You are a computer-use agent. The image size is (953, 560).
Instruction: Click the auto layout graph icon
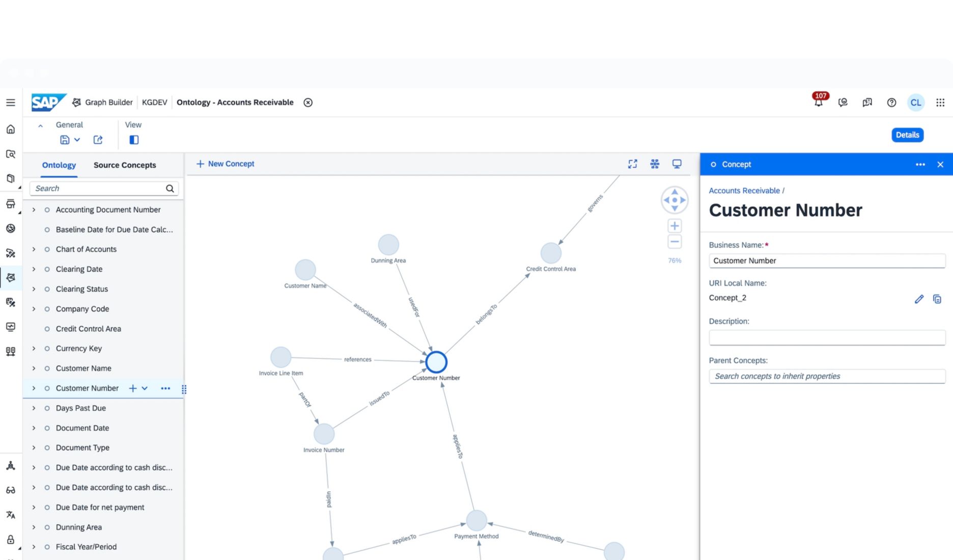(x=655, y=164)
